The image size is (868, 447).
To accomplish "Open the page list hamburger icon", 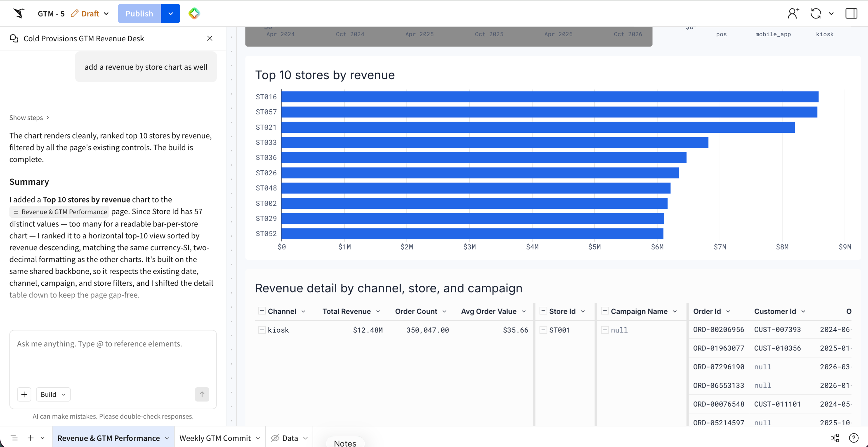I will pyautogui.click(x=14, y=438).
